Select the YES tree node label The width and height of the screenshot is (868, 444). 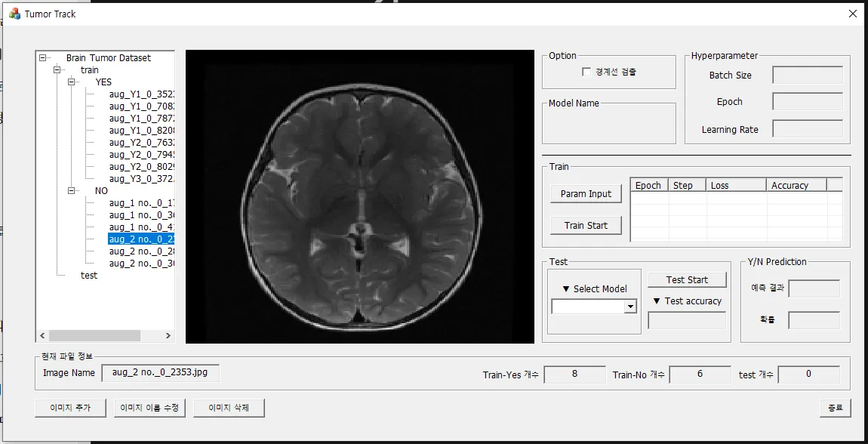pyautogui.click(x=103, y=82)
